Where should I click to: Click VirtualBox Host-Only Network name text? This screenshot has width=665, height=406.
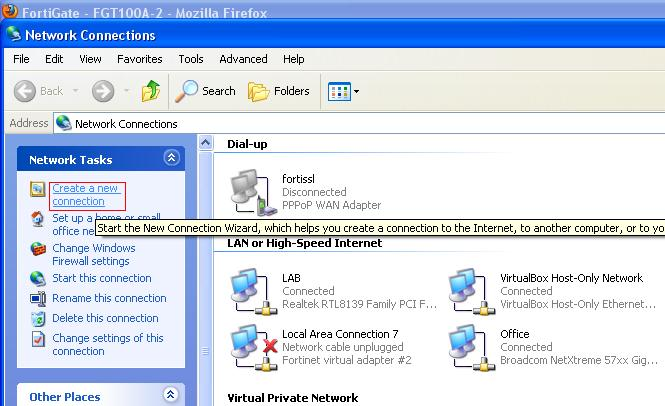571,278
